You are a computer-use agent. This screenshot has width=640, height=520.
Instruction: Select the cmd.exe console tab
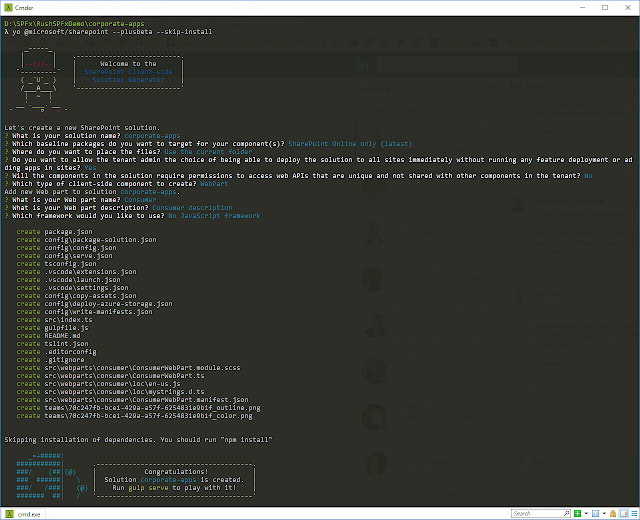click(23, 514)
